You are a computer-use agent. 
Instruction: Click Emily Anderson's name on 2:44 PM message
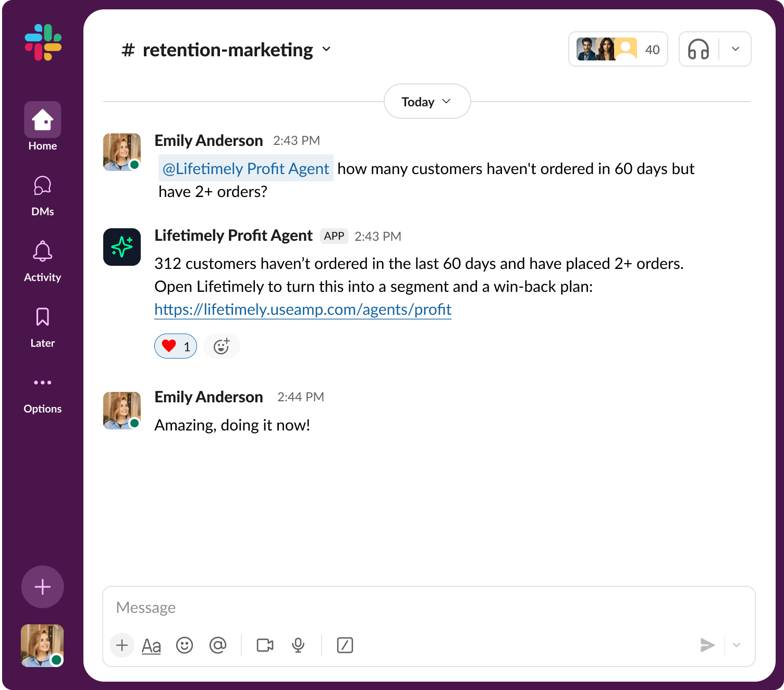[x=209, y=397]
